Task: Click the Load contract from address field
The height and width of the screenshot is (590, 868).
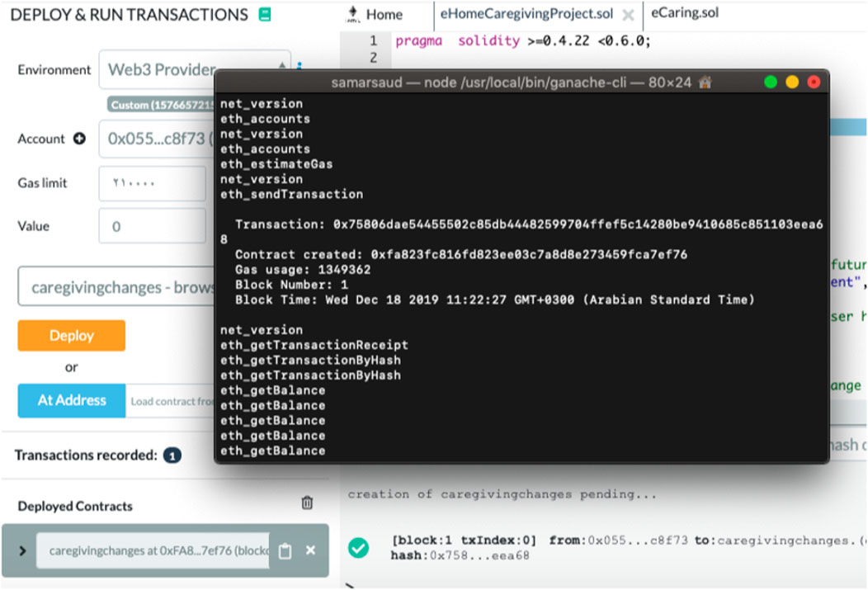Action: [170, 401]
